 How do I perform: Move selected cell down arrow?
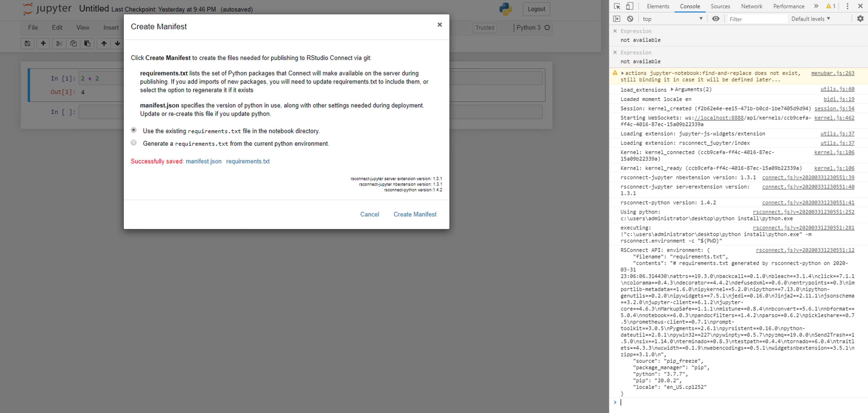point(117,43)
